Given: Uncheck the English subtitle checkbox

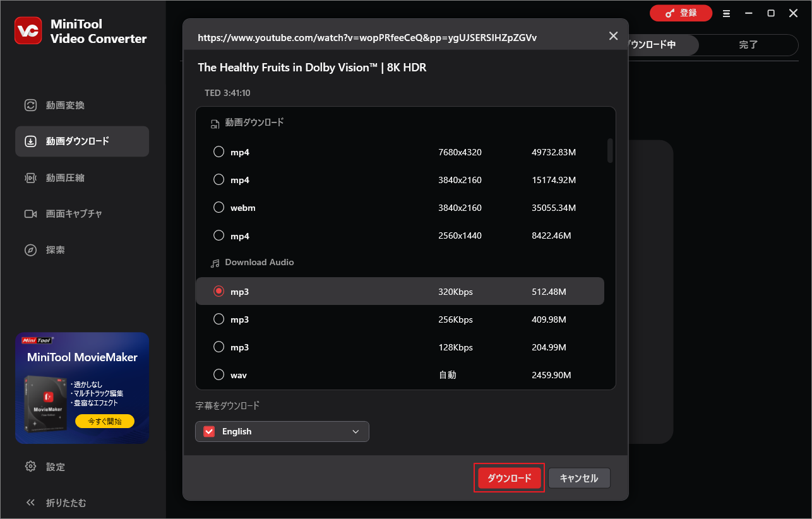Looking at the screenshot, I should [209, 432].
